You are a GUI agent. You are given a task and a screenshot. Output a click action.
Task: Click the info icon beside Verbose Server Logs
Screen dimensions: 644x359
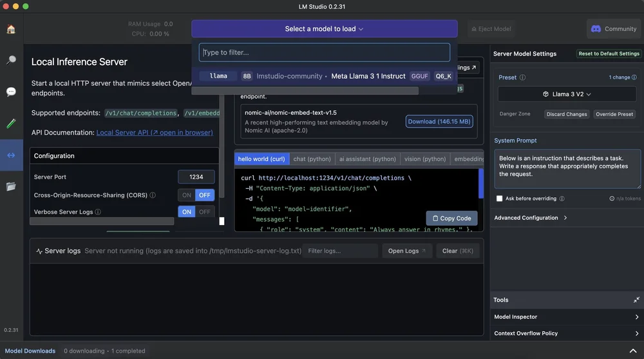click(98, 212)
